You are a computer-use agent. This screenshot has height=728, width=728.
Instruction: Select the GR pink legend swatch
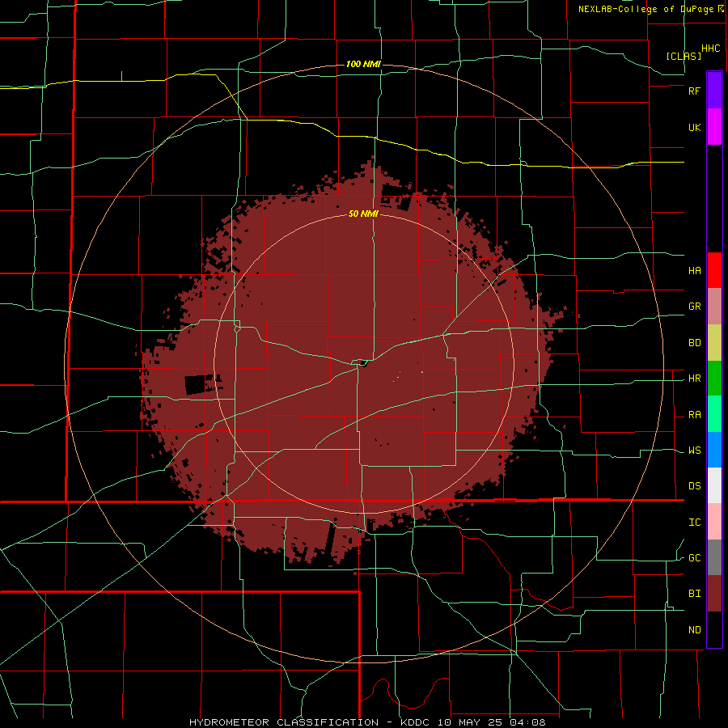click(x=714, y=307)
